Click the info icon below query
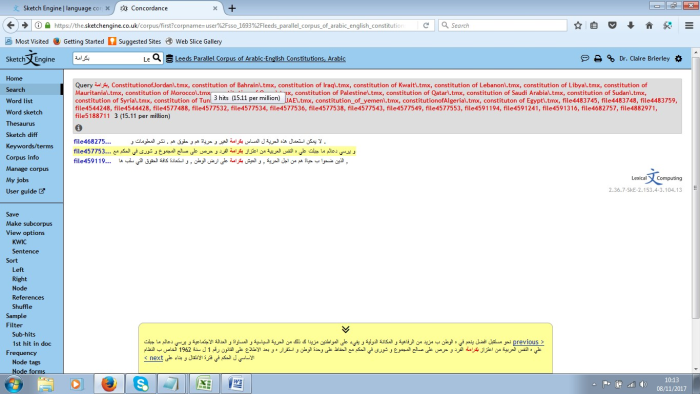This screenshot has width=700, height=394. pos(79,128)
